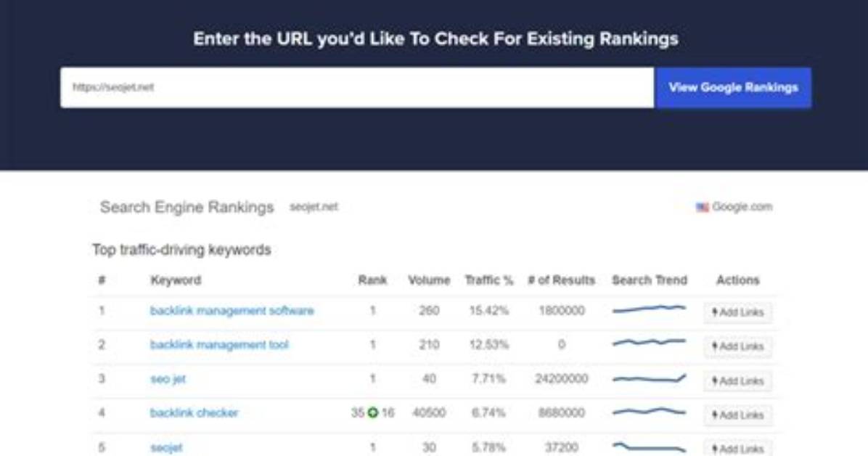Click the green rank-up icon in backlink checker row

pos(372,412)
